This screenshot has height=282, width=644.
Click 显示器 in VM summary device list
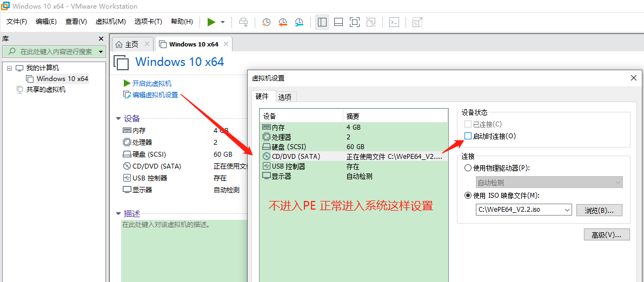142,190
